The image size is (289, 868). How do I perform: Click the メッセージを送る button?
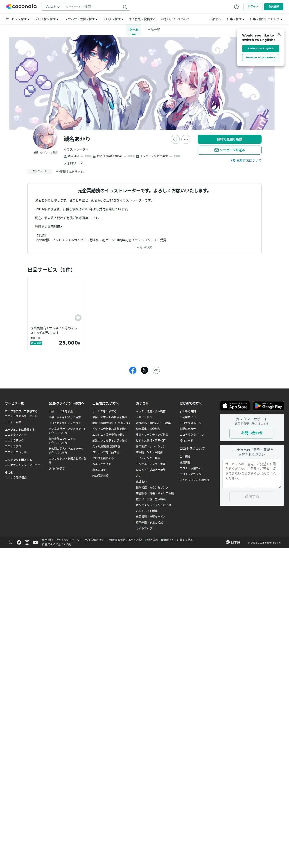click(x=229, y=150)
